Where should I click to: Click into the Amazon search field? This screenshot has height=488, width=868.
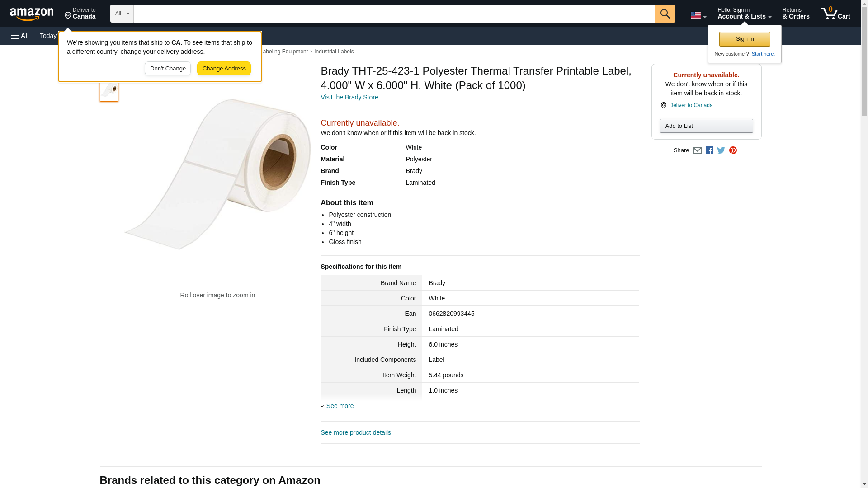(x=394, y=14)
